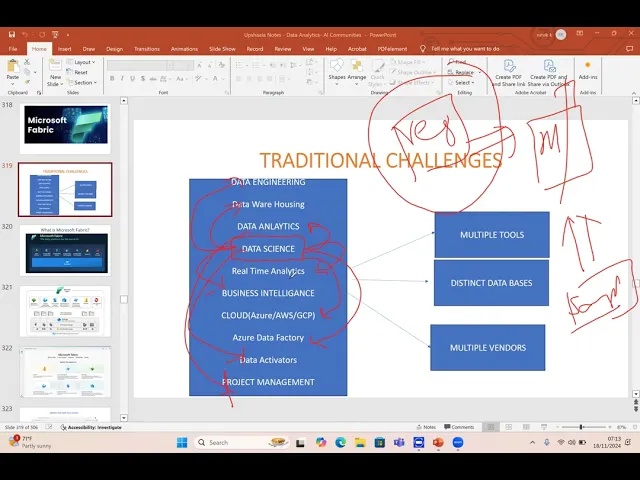Open the Font name combo box
Image resolution: width=640 pixels, height=480 pixels.
click(140, 65)
